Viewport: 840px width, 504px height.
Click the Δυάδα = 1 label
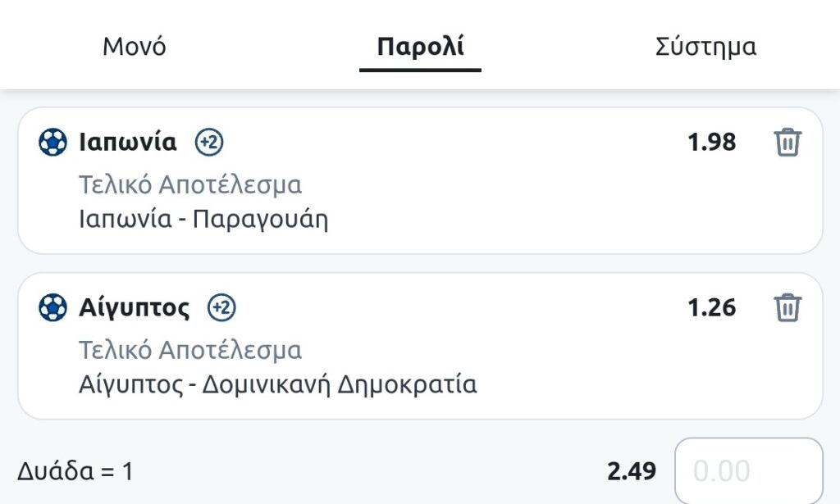coord(75,472)
